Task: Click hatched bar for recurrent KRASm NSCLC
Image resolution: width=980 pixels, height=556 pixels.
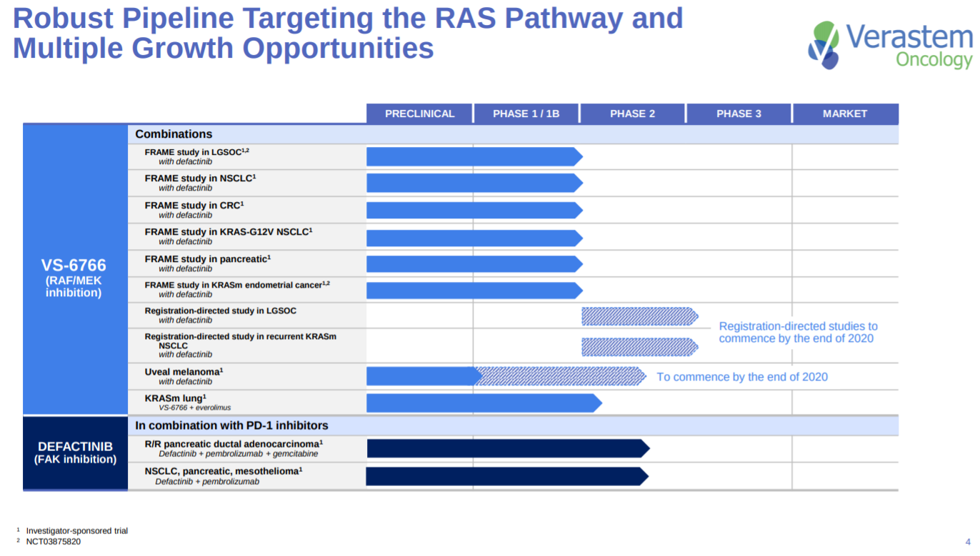Action: point(640,347)
